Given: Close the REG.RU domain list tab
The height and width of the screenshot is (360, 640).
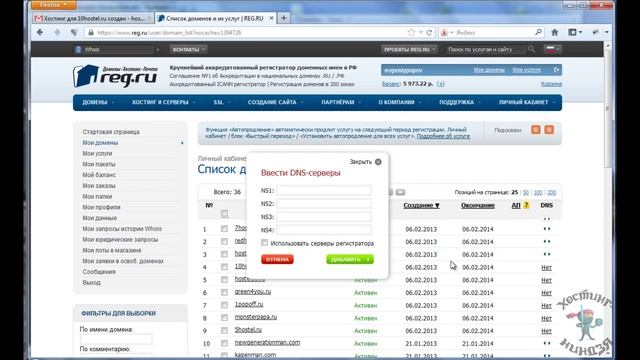Looking at the screenshot, I should 271,18.
